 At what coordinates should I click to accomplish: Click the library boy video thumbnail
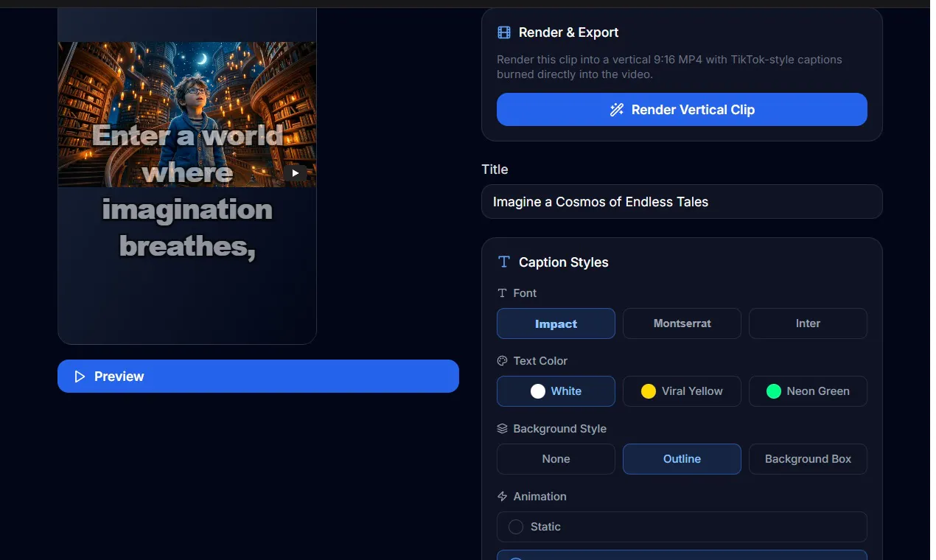[x=187, y=114]
